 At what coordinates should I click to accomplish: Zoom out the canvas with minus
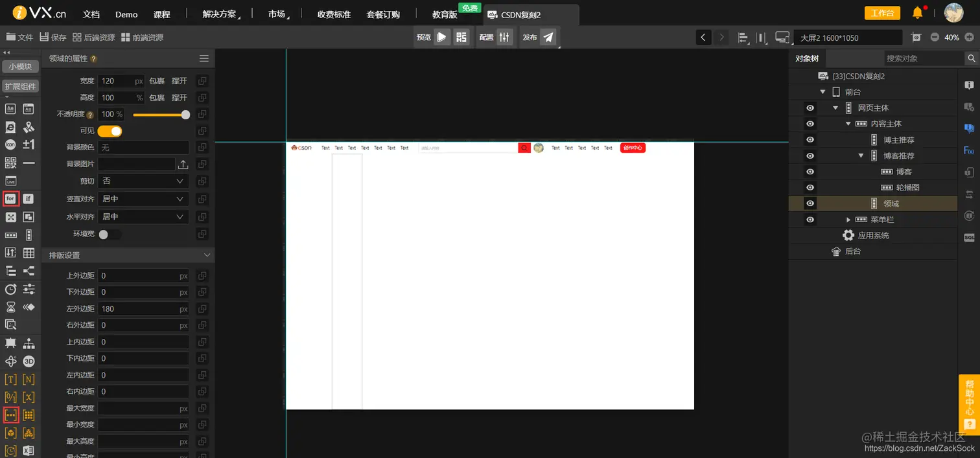click(935, 38)
